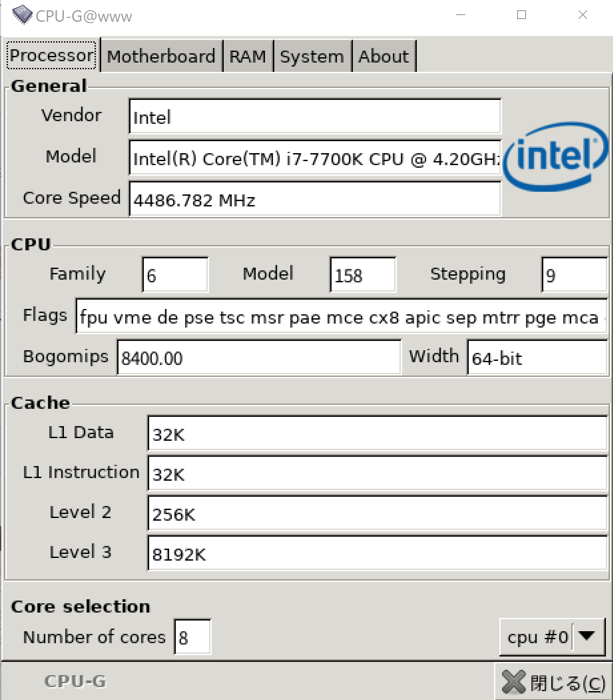Viewport: 613px width, 700px height.
Task: Click the 'CPU-G' footer text
Action: tap(75, 681)
